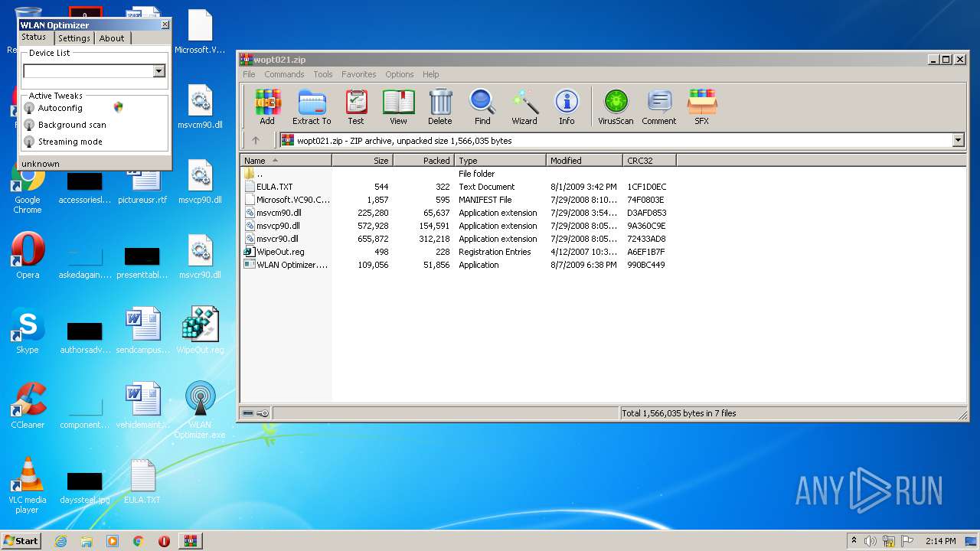Open the Commands menu

click(284, 74)
